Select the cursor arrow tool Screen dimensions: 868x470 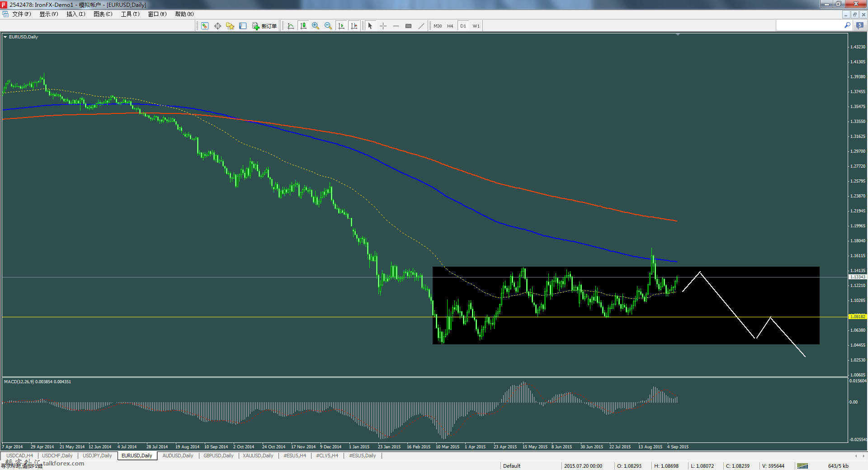370,26
